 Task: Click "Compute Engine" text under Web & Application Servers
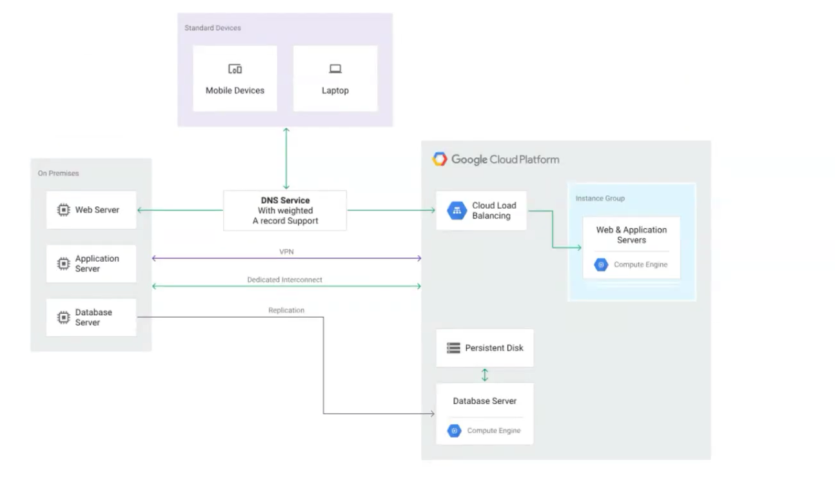point(640,265)
